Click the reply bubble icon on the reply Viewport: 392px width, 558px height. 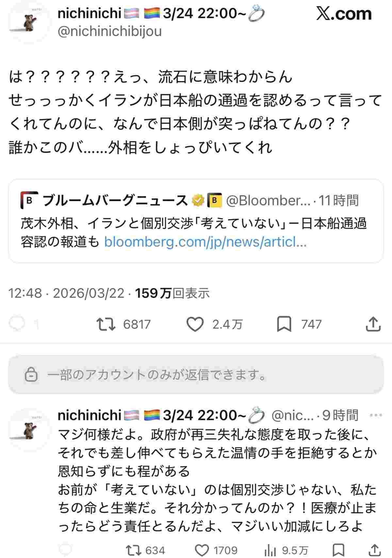pos(66,550)
